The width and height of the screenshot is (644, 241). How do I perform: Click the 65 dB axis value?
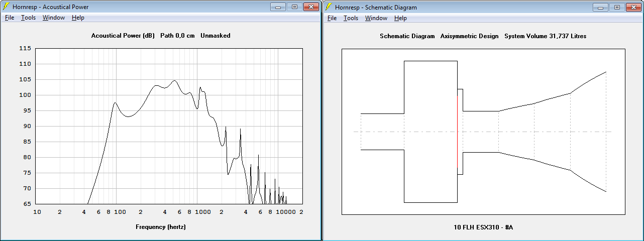tap(27, 204)
